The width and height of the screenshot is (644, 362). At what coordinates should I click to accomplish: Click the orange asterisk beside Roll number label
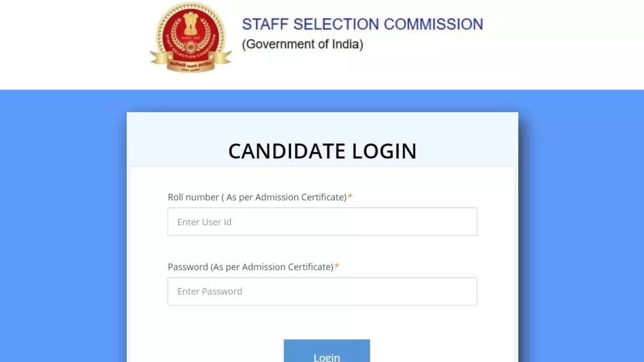click(350, 197)
